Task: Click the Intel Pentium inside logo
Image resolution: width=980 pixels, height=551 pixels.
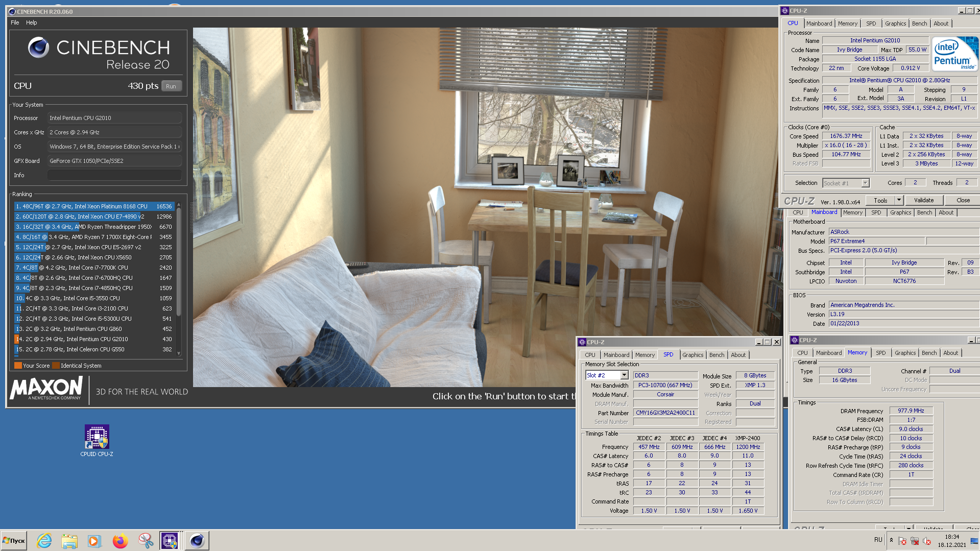Action: [954, 53]
